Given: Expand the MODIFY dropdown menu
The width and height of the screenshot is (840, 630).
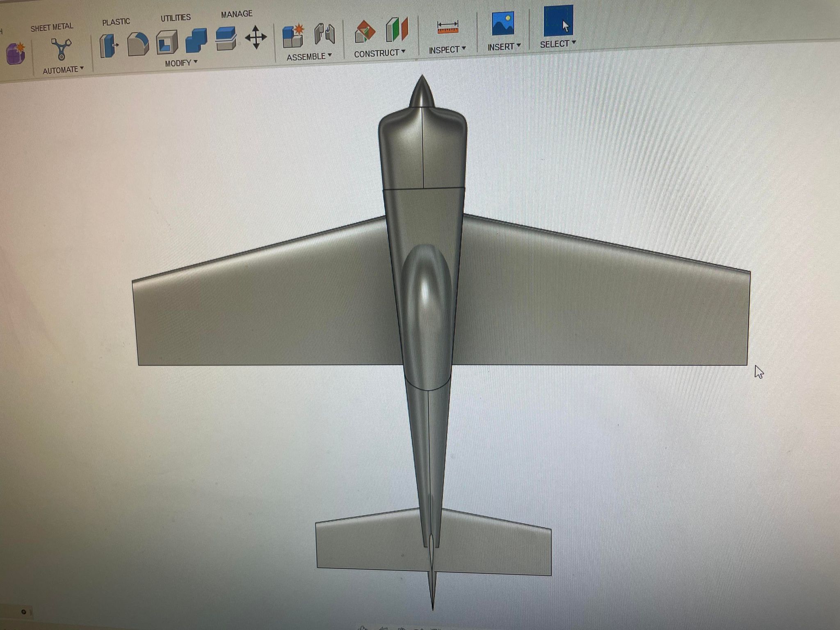Looking at the screenshot, I should pyautogui.click(x=181, y=63).
